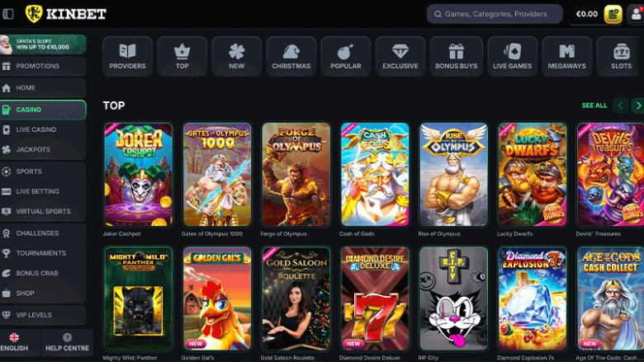Choose the Exclusive diamond category
The image size is (644, 362).
tap(400, 56)
